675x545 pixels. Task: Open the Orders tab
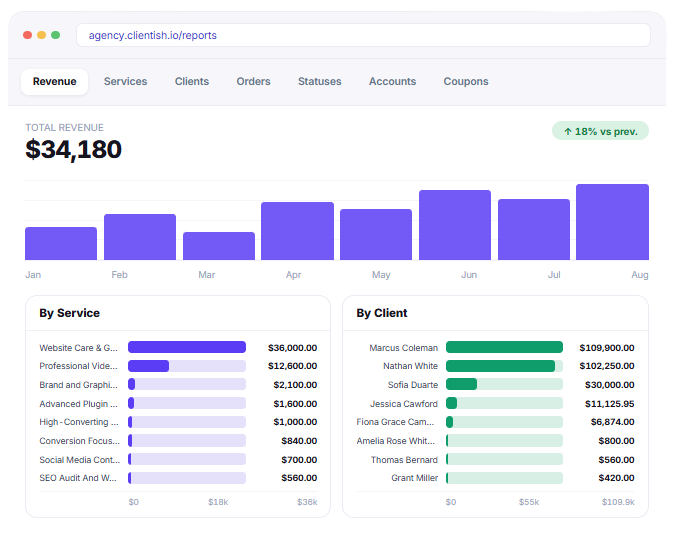[253, 81]
